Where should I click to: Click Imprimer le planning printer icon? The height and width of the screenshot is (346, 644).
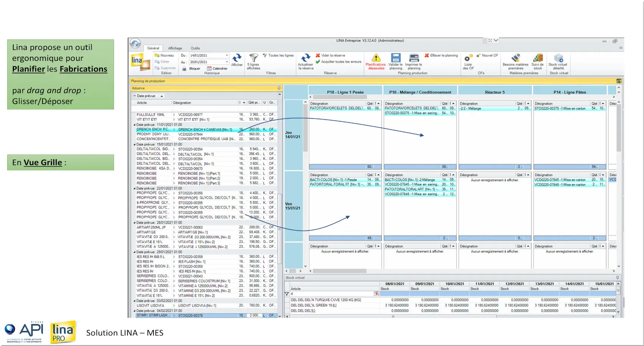click(414, 58)
